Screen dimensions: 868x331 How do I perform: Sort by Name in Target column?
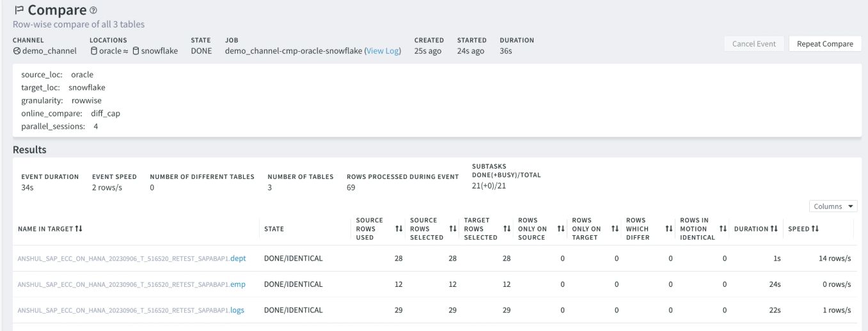click(x=79, y=229)
